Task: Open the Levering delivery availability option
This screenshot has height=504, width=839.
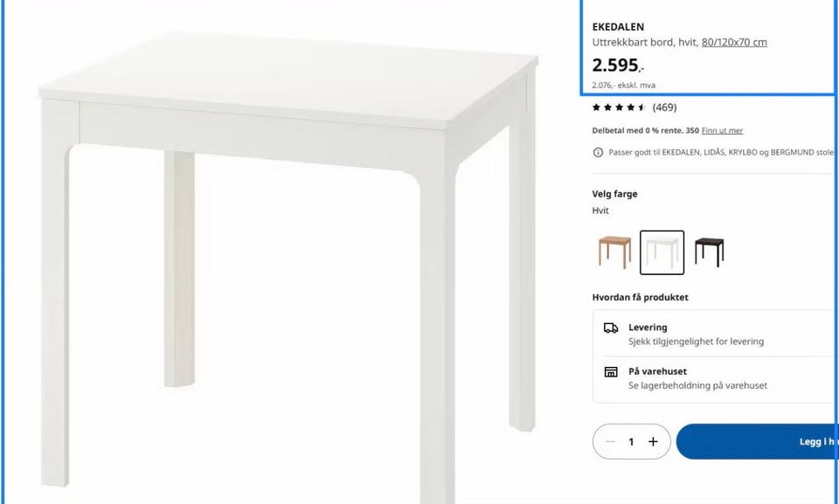Action: tap(716, 334)
